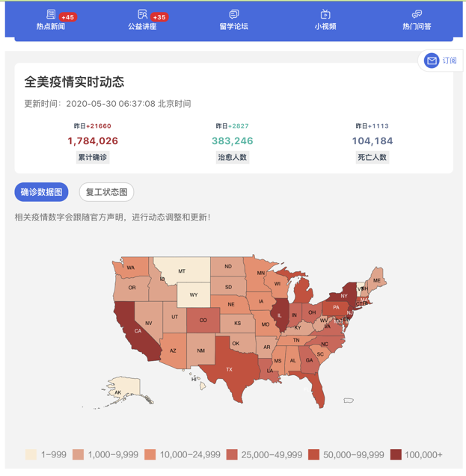Click the 100,000+ legend swatch

[x=395, y=454]
